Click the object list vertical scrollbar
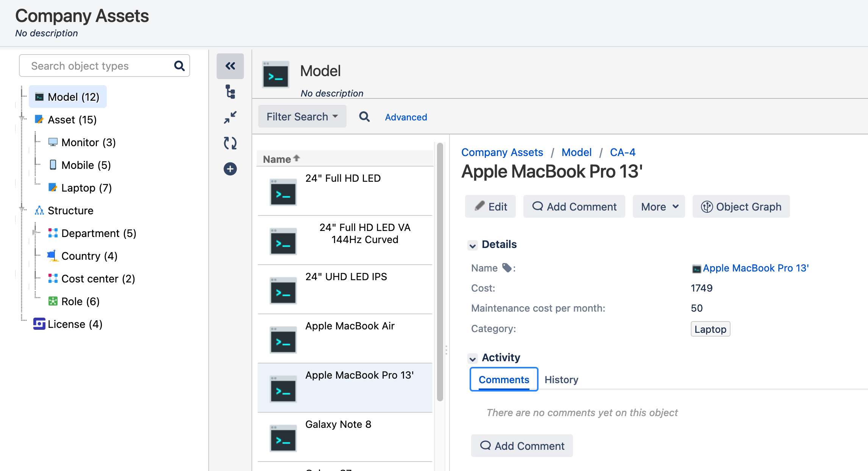 pyautogui.click(x=440, y=272)
